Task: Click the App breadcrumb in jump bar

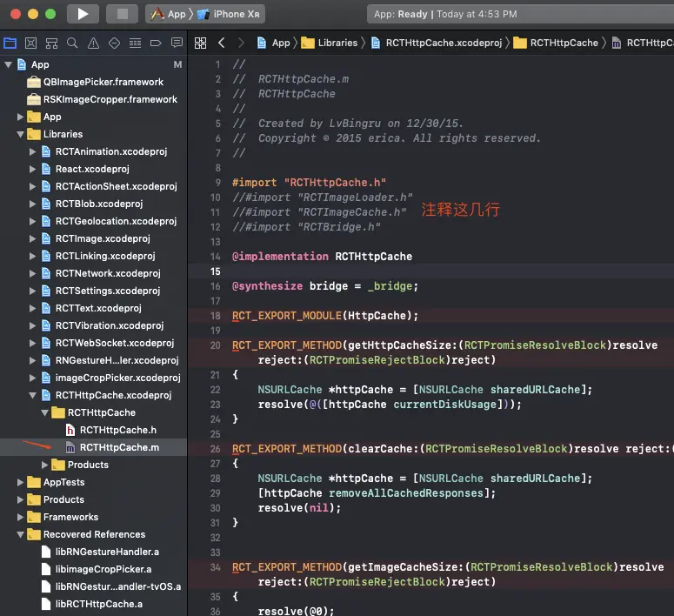Action: pos(274,43)
